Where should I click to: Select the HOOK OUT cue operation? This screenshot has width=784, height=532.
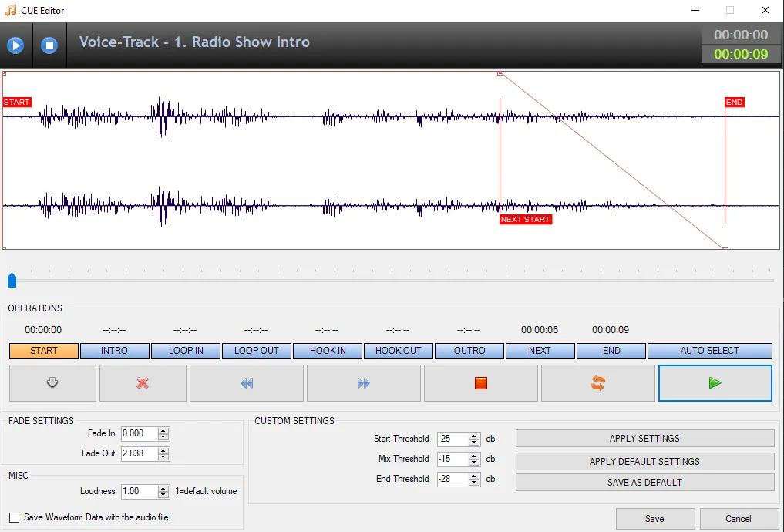[x=399, y=351]
